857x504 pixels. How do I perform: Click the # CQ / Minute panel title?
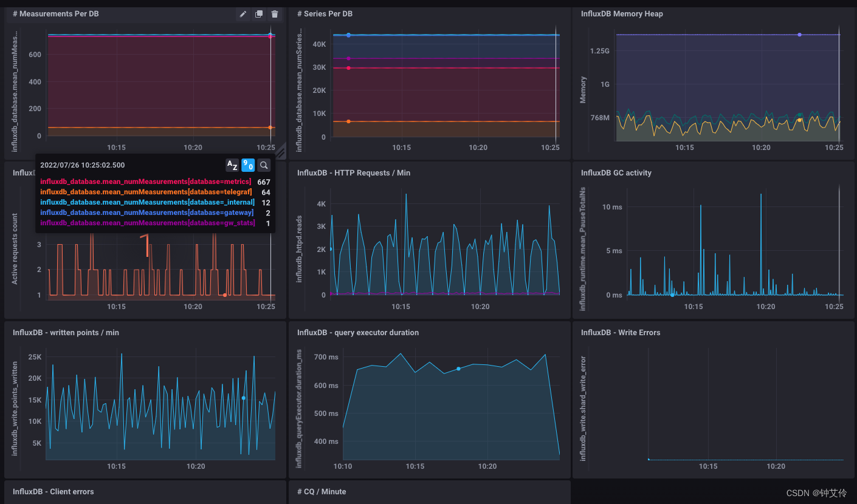click(x=322, y=492)
